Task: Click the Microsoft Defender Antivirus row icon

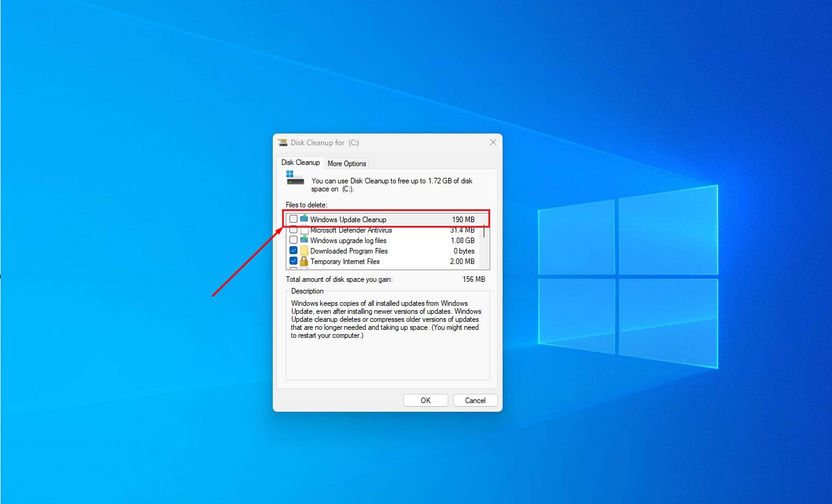Action: [x=304, y=230]
